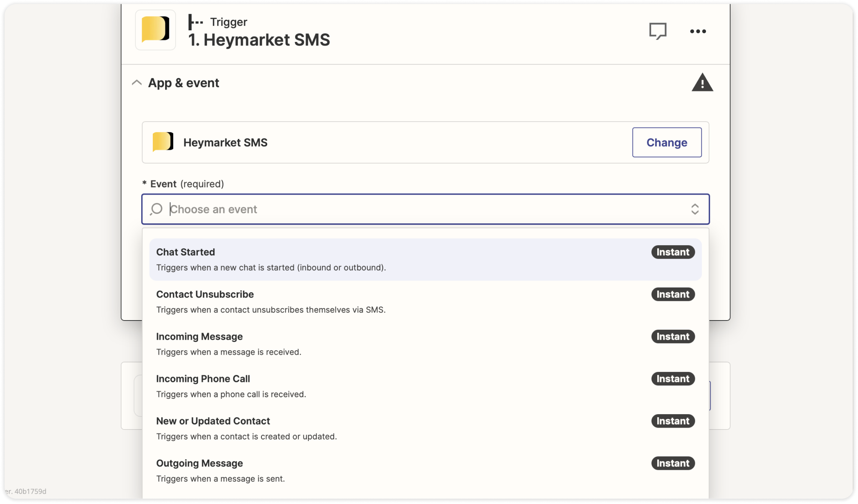Click the Instant badge on Outgoing Message
The width and height of the screenshot is (858, 504).
(673, 463)
